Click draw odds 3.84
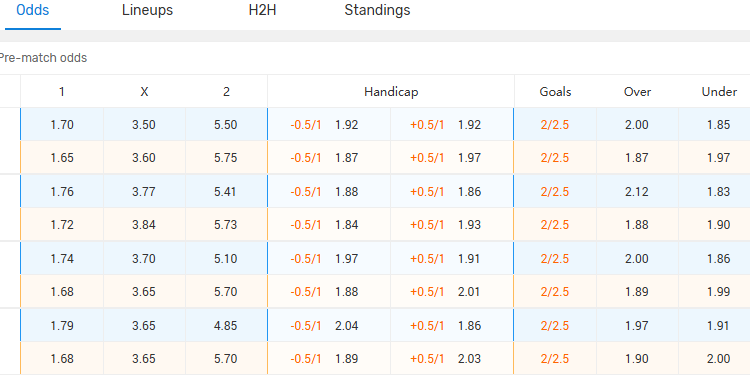Image resolution: width=750 pixels, height=375 pixels. point(144,225)
